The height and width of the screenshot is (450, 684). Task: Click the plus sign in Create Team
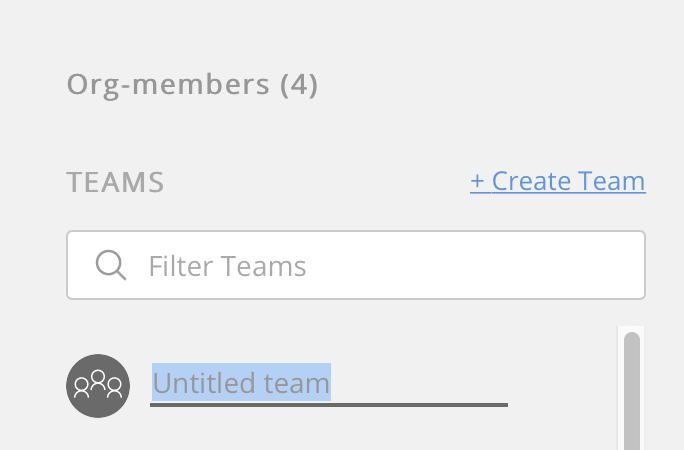click(x=477, y=181)
